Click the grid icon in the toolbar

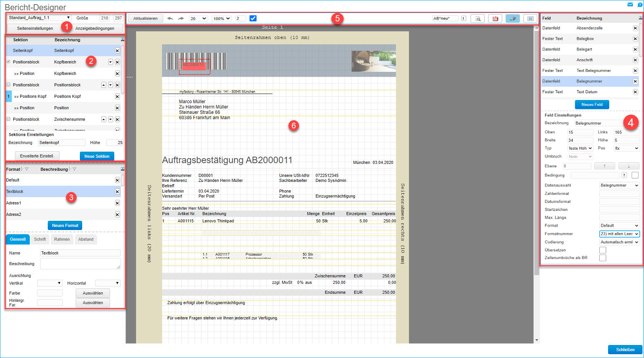(530, 18)
